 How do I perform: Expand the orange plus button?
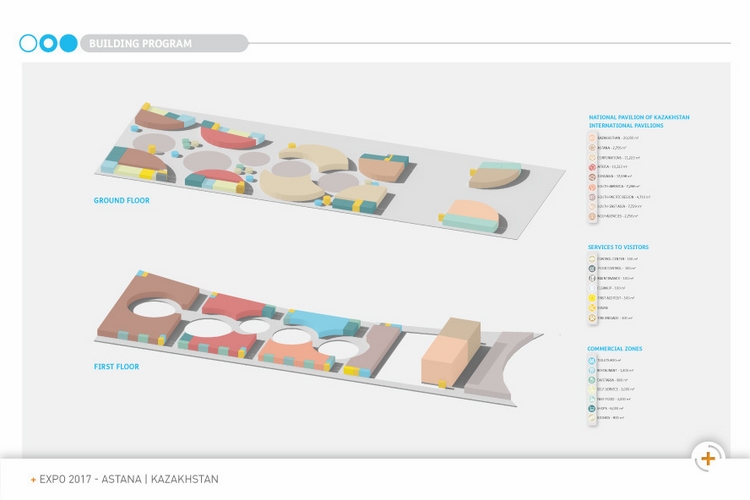pos(708,458)
